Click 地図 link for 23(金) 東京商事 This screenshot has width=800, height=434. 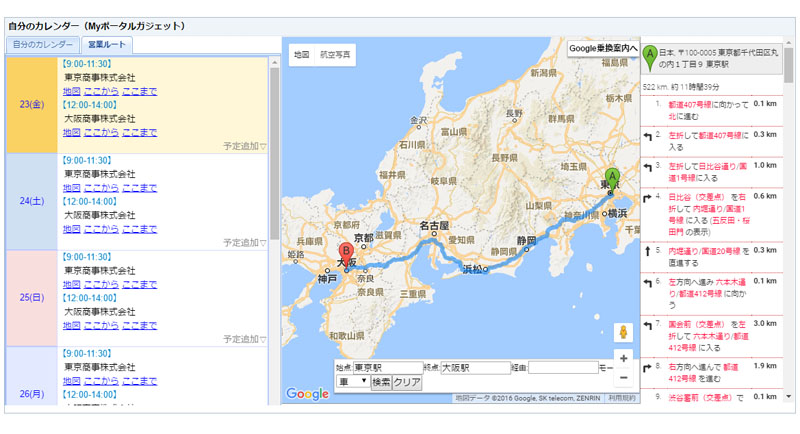click(x=71, y=91)
